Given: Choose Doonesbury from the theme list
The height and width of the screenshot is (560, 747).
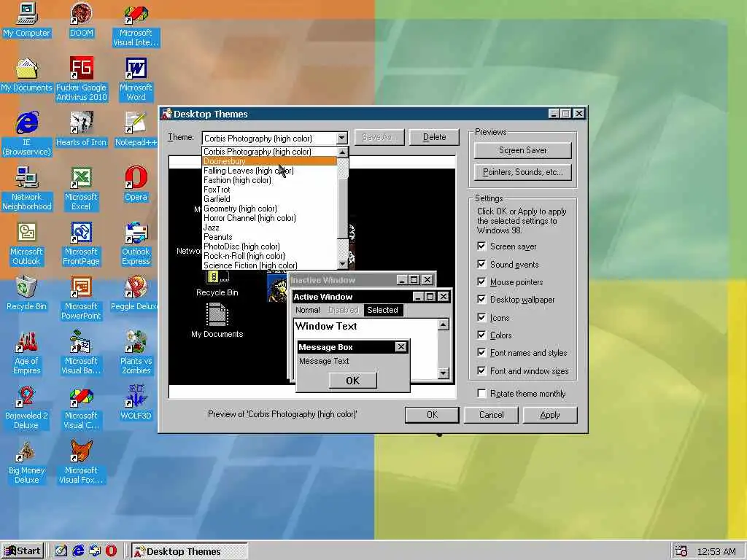Looking at the screenshot, I should click(x=270, y=161).
